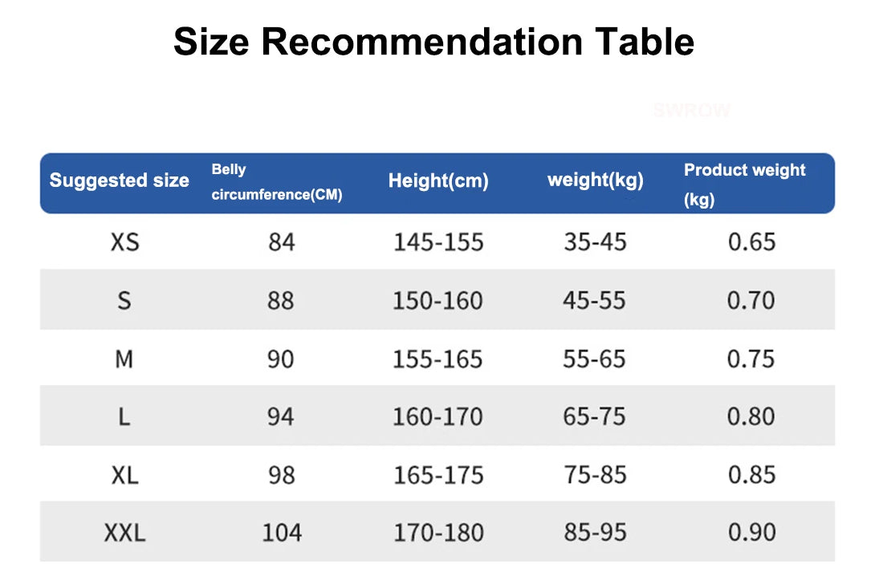Click the 170-180 height cell
875x588 pixels.
437,532
